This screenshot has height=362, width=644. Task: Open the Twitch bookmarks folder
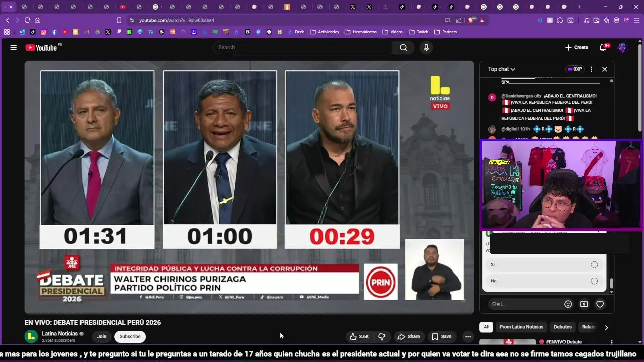(418, 32)
